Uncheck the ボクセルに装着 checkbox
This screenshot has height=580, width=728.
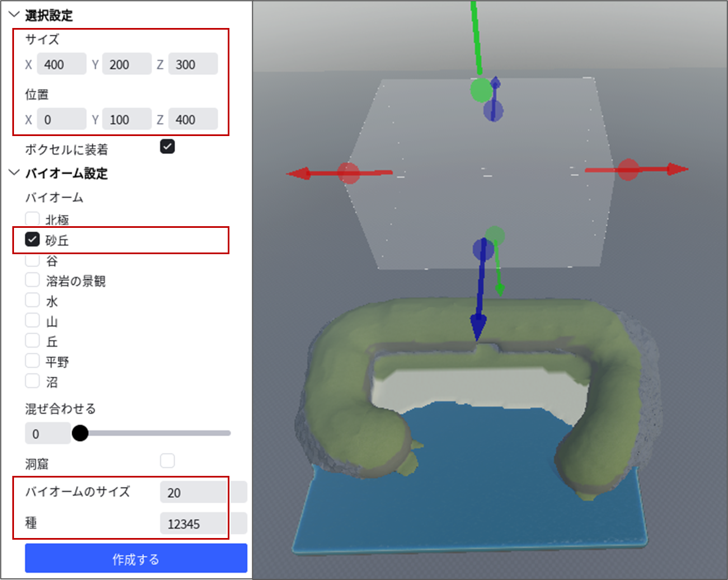(x=167, y=147)
